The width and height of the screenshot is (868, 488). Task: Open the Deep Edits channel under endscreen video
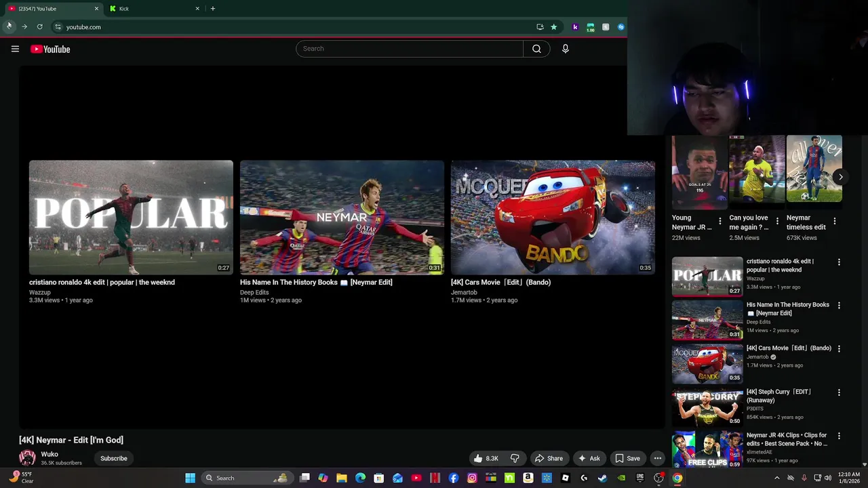254,292
